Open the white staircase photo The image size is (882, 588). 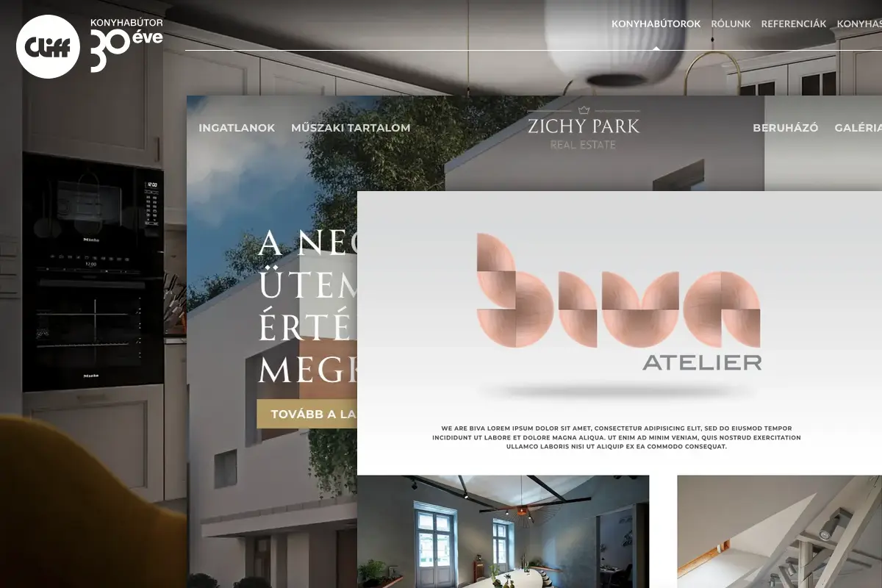coord(779,531)
